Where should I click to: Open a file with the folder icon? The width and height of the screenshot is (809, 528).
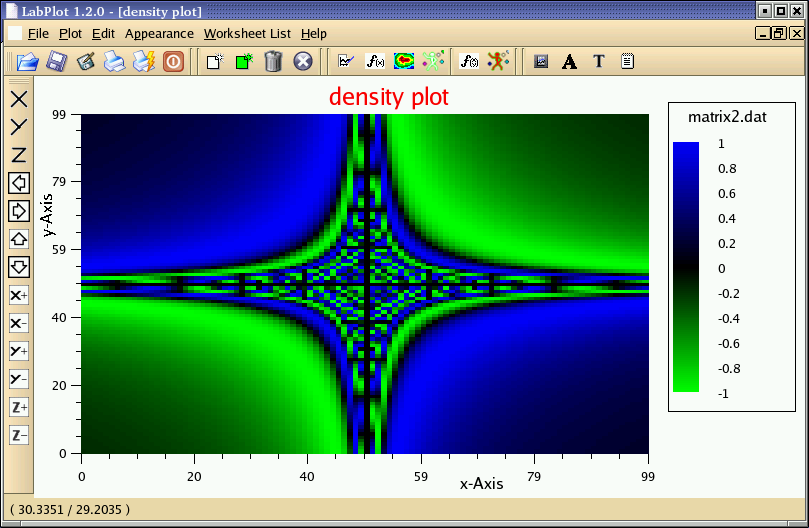(x=27, y=62)
